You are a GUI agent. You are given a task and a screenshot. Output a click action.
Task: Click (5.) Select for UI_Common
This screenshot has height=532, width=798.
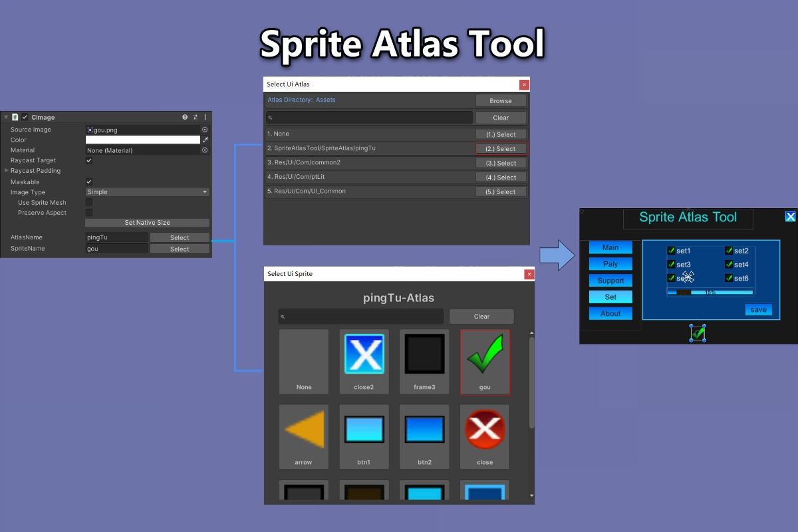(x=501, y=192)
